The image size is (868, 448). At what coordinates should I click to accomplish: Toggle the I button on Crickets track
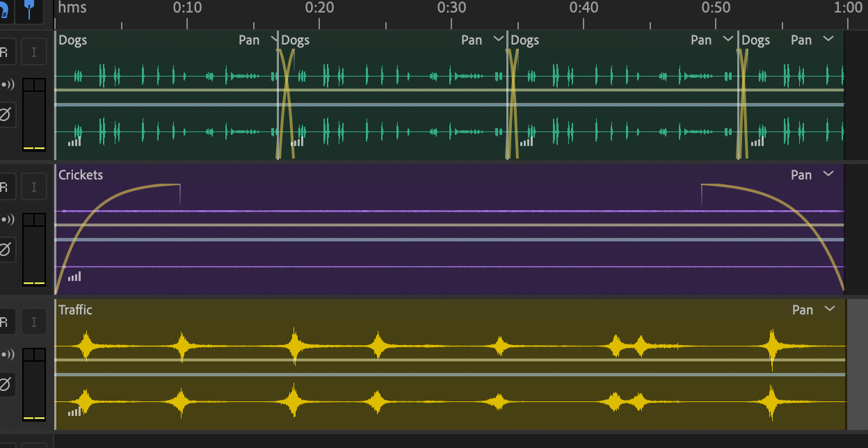pos(34,186)
